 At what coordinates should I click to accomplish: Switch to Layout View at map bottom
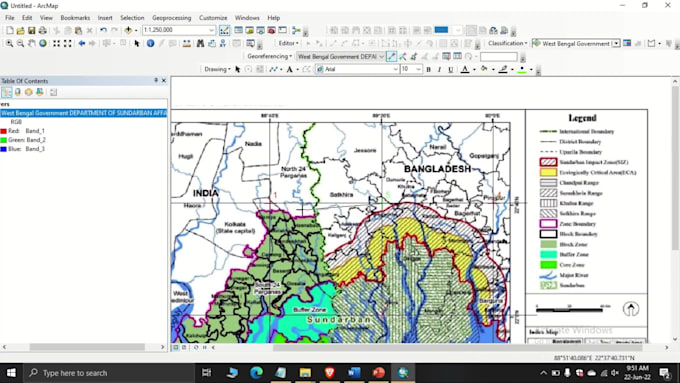click(x=184, y=347)
